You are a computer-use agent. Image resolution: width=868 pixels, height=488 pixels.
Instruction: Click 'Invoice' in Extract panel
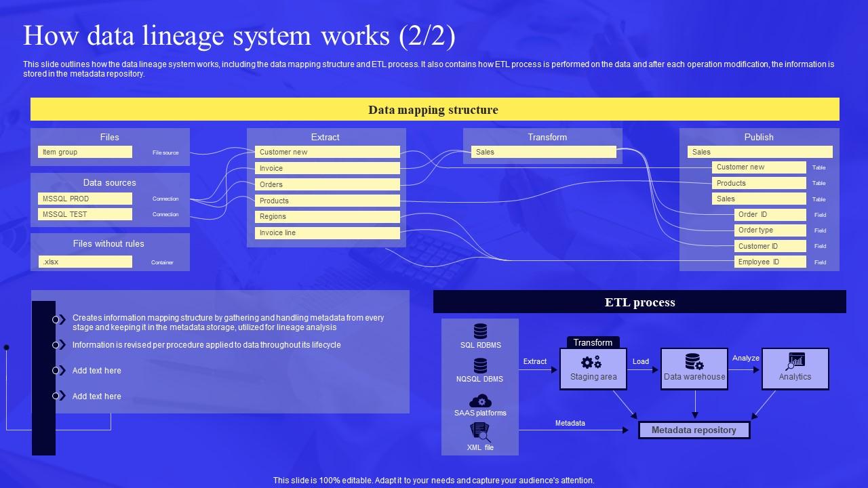click(x=328, y=168)
